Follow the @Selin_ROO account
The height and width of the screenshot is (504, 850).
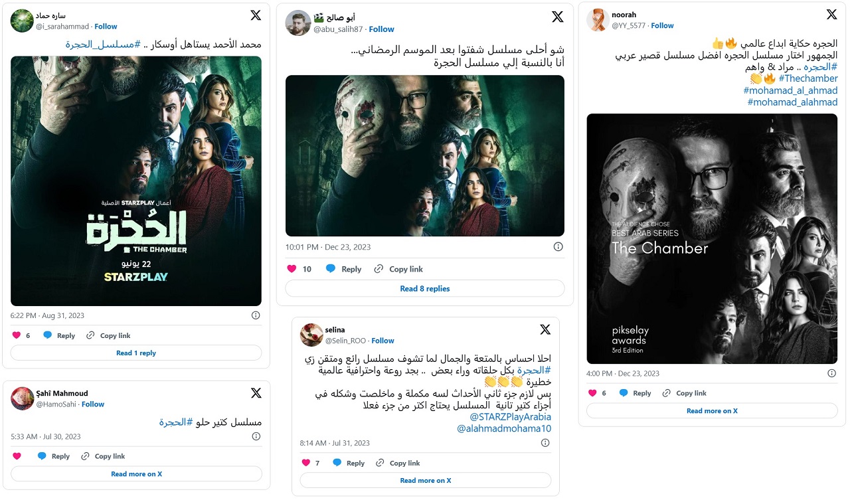pyautogui.click(x=382, y=341)
